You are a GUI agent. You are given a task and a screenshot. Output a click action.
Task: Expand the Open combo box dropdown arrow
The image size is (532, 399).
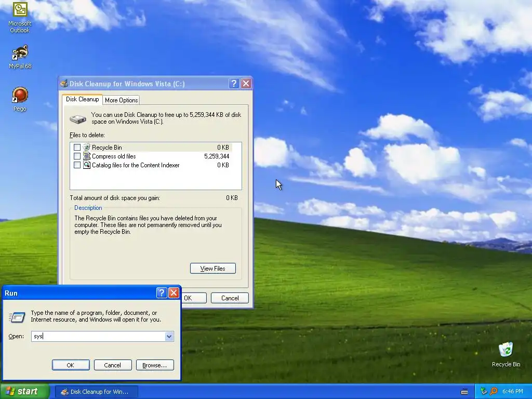click(169, 336)
